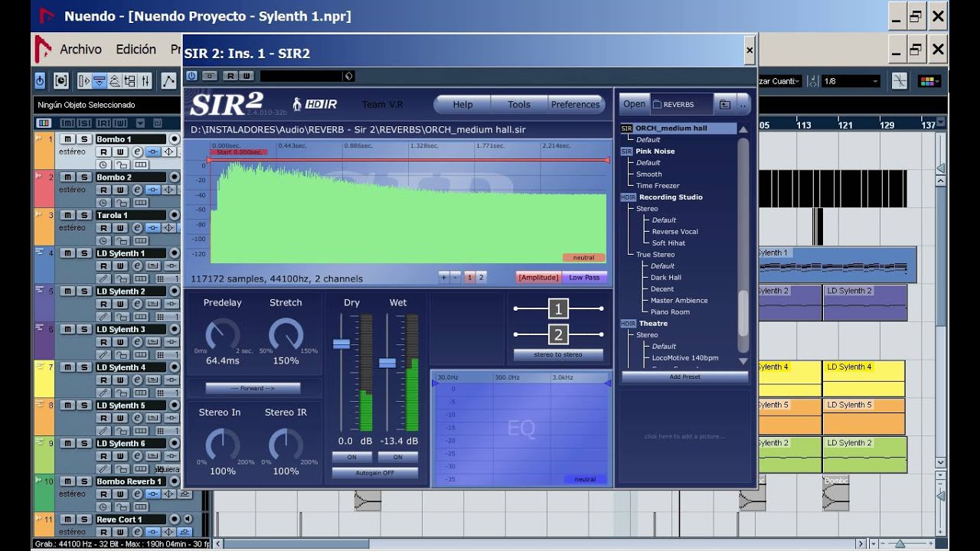Click the neutral button in EQ panel
980x551 pixels.
585,480
